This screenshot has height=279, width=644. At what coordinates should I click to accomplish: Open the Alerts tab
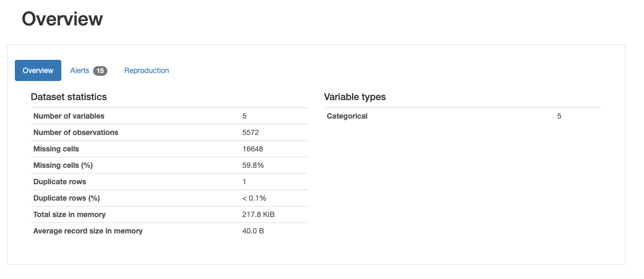click(x=88, y=70)
